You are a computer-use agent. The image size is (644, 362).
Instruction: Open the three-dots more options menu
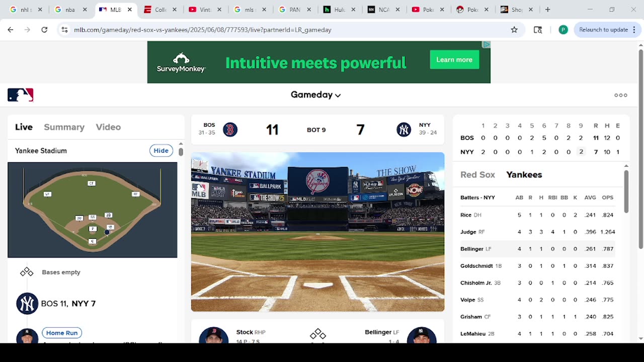(x=620, y=95)
